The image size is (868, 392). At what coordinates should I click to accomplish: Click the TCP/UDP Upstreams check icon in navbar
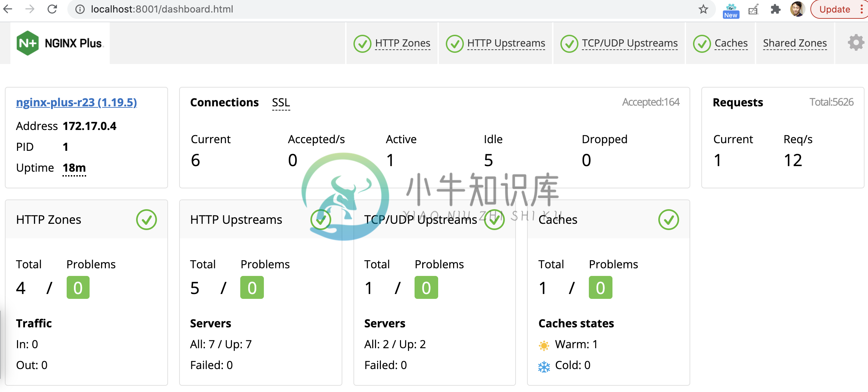pyautogui.click(x=569, y=44)
